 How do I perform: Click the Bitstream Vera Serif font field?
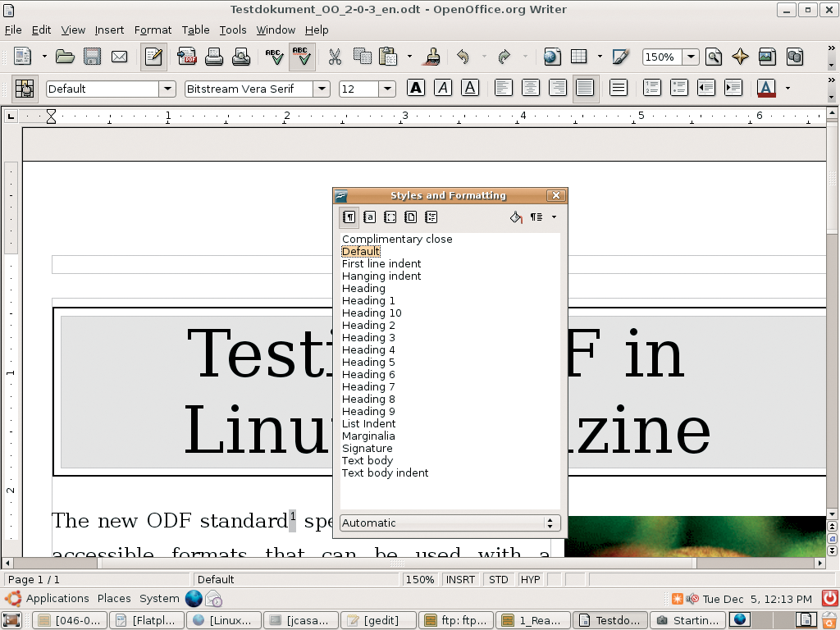[249, 89]
